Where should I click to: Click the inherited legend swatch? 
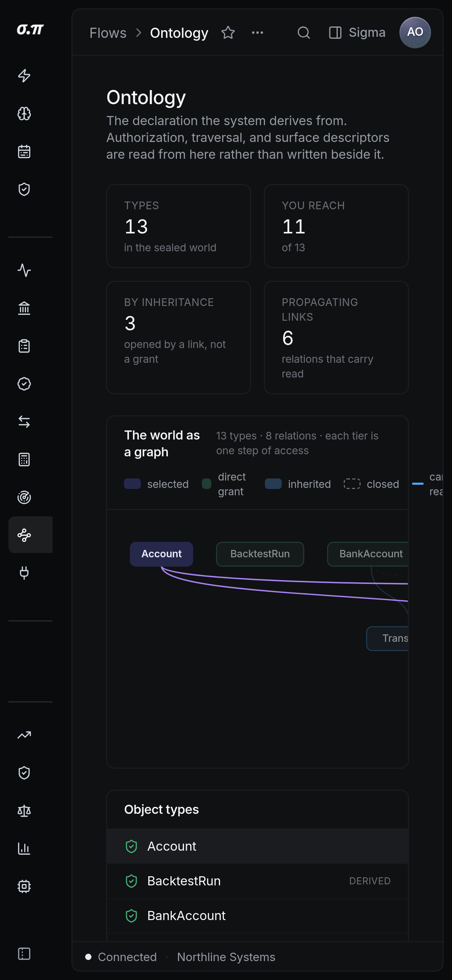(x=273, y=484)
